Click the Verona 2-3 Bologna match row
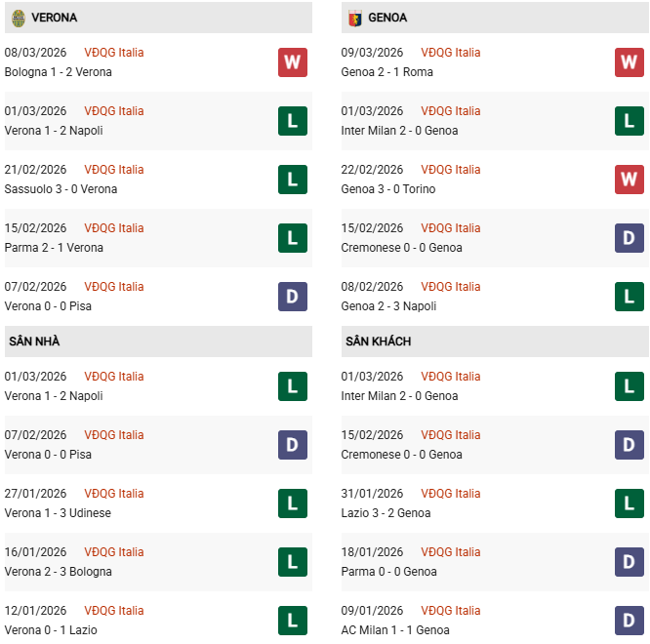 59,572
